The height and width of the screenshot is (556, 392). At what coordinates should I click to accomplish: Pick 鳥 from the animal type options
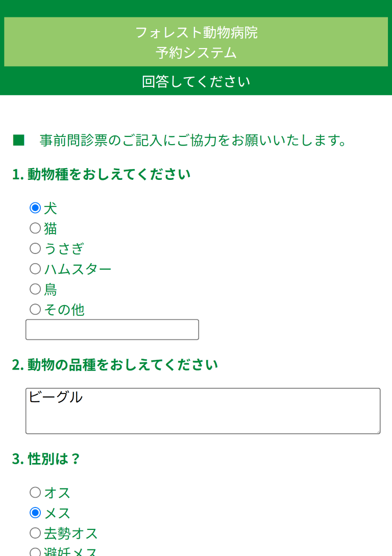click(x=34, y=289)
